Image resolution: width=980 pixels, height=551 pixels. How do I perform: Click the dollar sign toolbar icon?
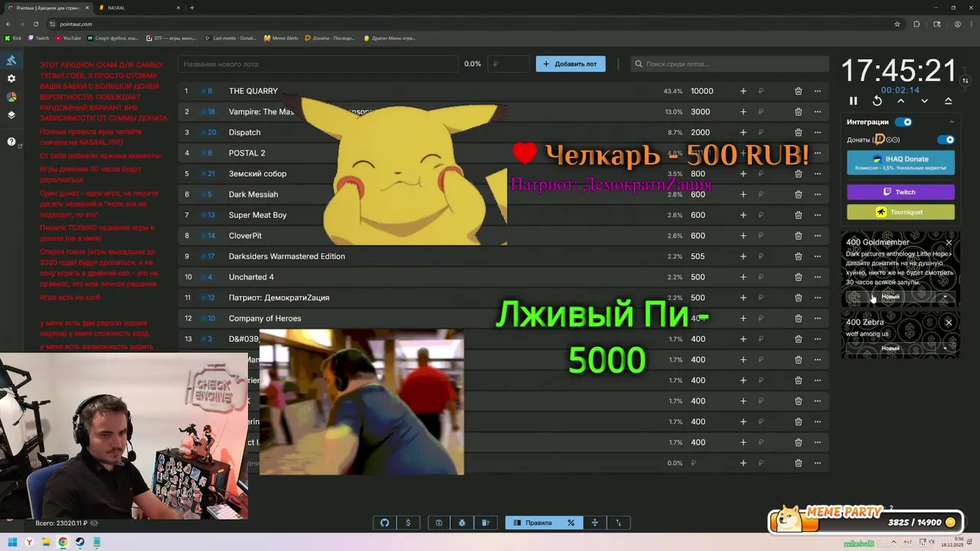click(408, 523)
